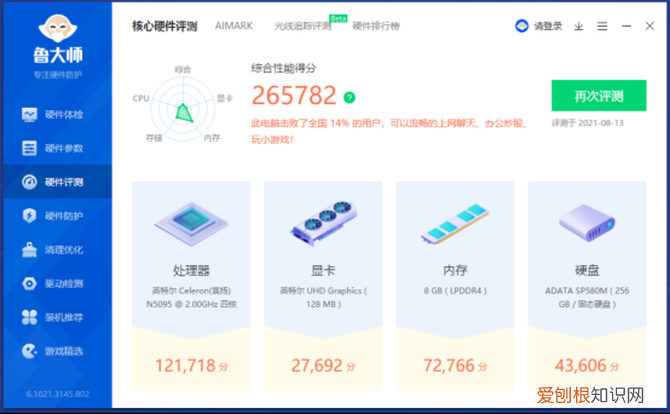Image resolution: width=670 pixels, height=414 pixels.
Task: Click the 游戏精选 pac-man icon
Action: tap(29, 351)
